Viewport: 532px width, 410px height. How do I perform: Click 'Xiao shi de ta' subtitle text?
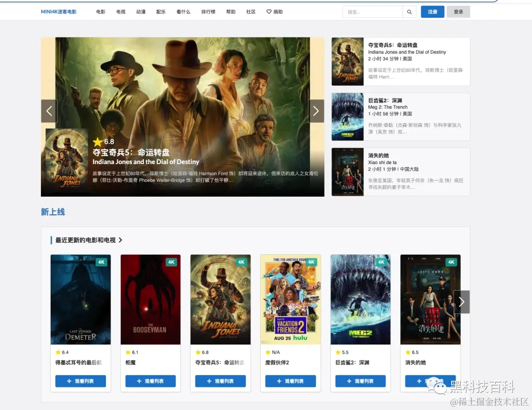(x=382, y=163)
